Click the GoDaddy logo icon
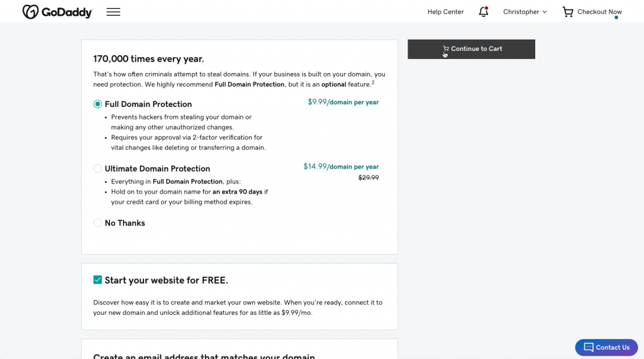Image resolution: width=644 pixels, height=359 pixels. [30, 12]
